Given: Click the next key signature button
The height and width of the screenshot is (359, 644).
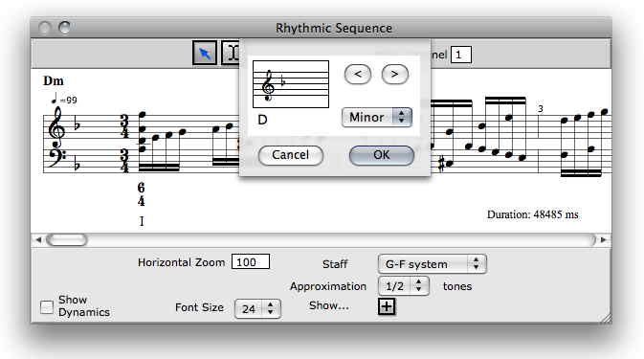Looking at the screenshot, I should 394,75.
